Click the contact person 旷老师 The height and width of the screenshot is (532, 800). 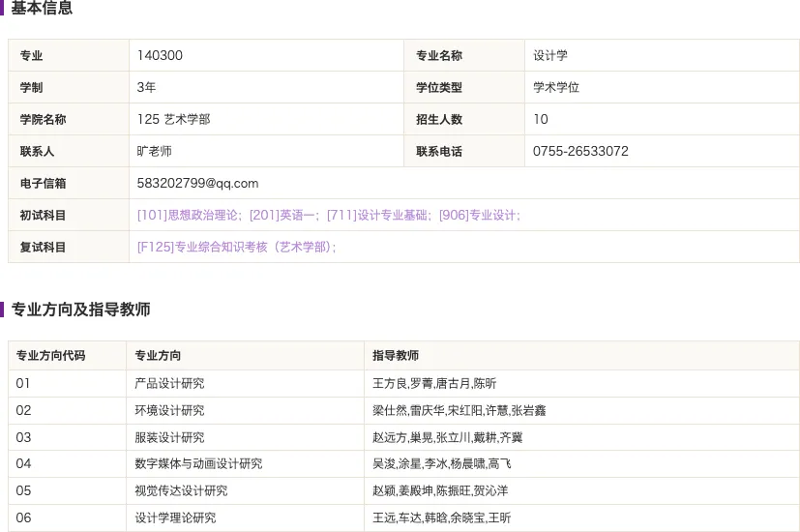(154, 151)
